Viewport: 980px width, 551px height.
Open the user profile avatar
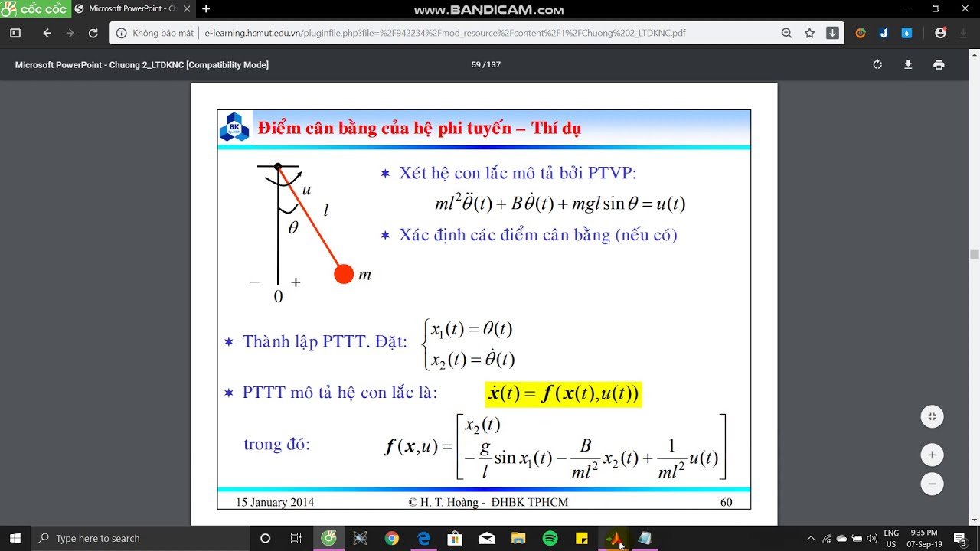(940, 33)
